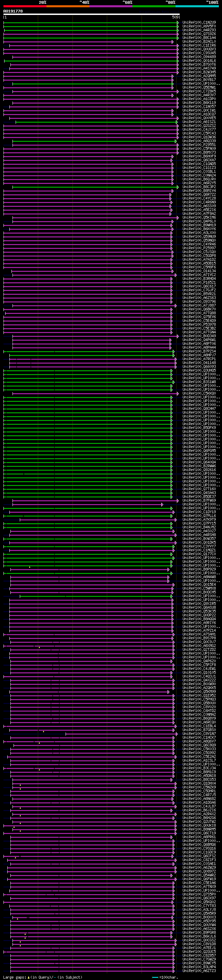The width and height of the screenshot is (222, 980).
Task: Open hit UniRef100_B8C1A4
Action: [x=199, y=38]
